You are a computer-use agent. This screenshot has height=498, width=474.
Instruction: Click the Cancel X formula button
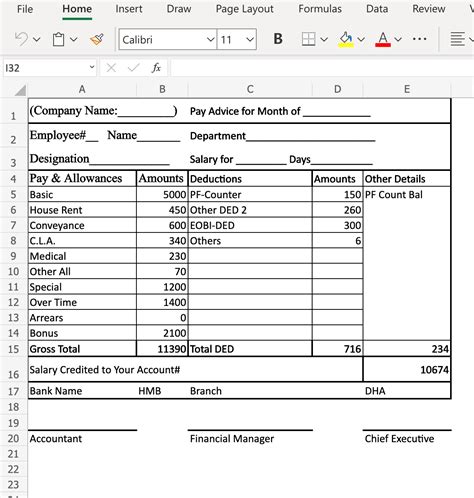pos(111,68)
